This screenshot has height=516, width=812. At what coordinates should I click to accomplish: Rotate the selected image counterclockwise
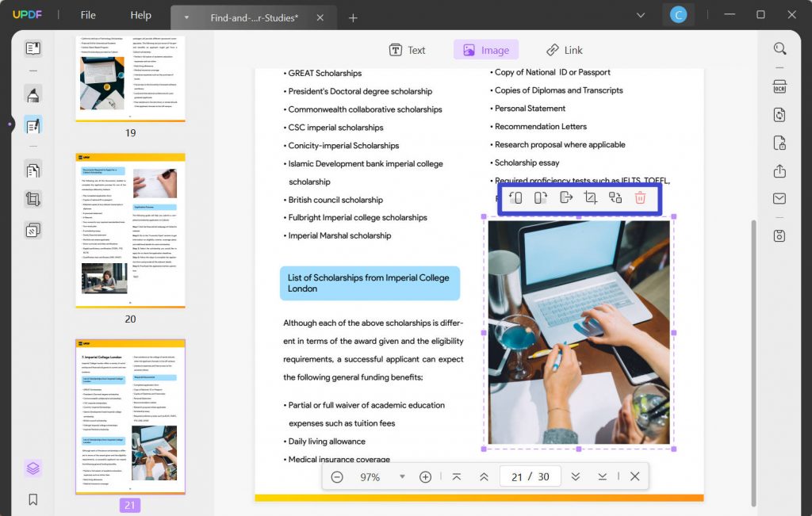(515, 197)
